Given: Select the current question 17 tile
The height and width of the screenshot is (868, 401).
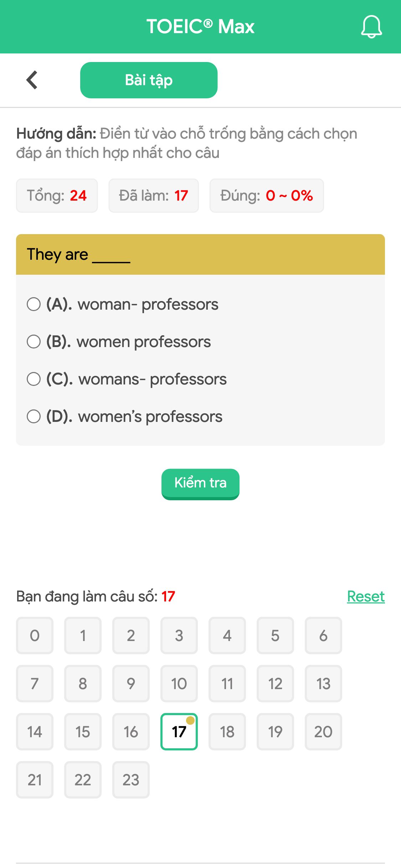Looking at the screenshot, I should pyautogui.click(x=179, y=732).
